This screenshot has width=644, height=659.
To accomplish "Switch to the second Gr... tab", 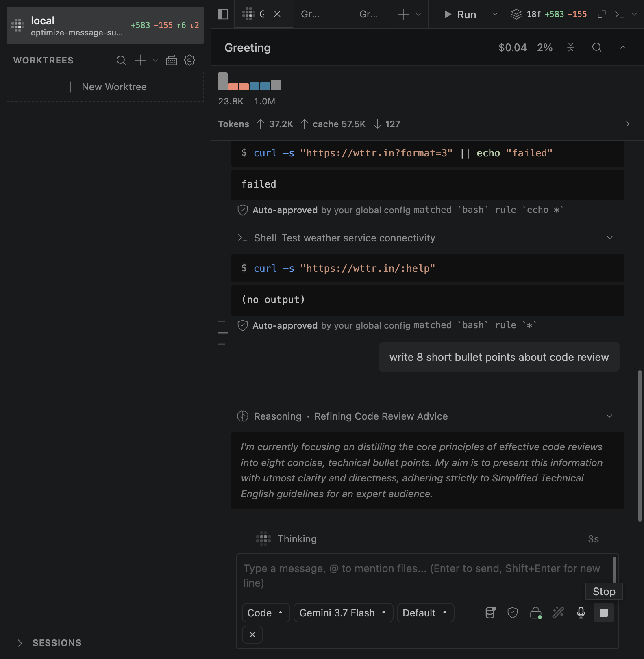I will 310,14.
